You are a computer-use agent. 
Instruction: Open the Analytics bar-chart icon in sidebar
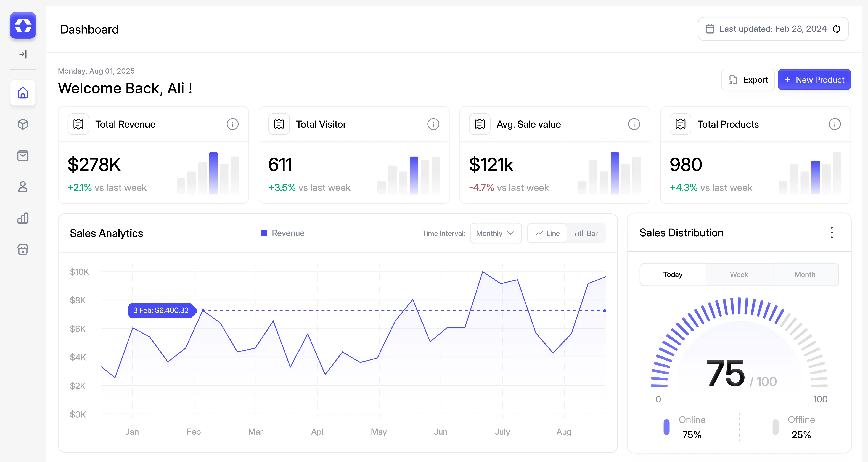coord(23,218)
